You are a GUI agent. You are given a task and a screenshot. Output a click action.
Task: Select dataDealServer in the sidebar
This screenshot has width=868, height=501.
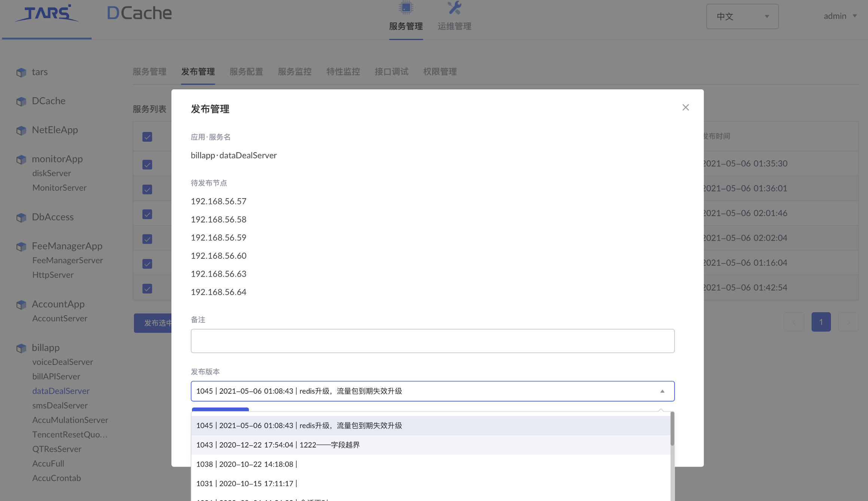(x=61, y=391)
